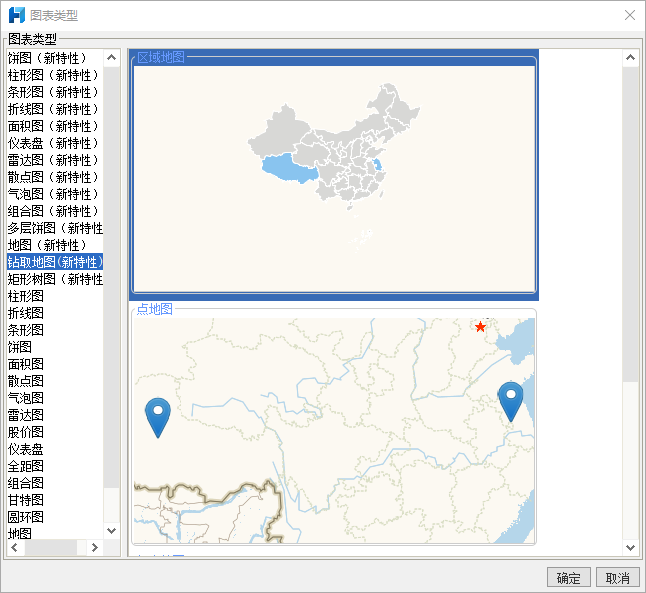Choose 仪表盘（新特性） chart type
646x593 pixels.
pos(55,143)
